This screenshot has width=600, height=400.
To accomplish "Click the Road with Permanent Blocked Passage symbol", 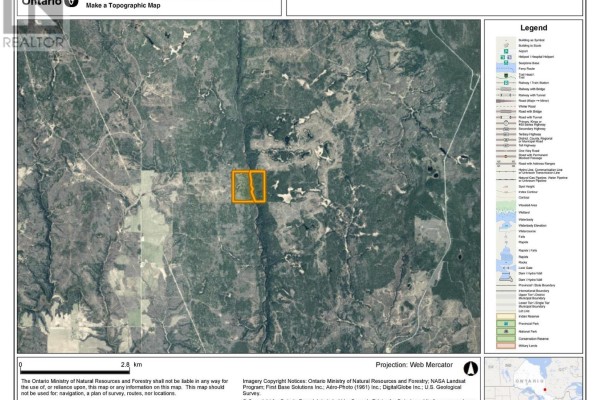I will [x=506, y=156].
